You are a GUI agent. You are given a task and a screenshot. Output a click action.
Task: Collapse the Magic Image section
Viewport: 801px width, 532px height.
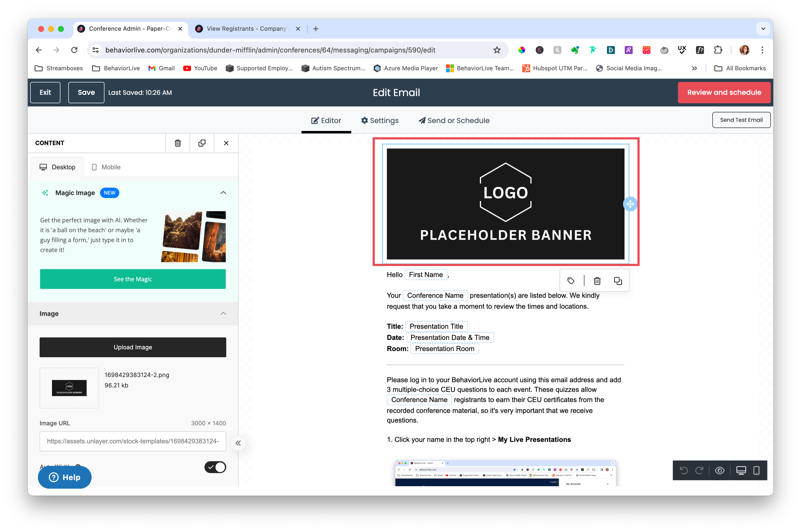(223, 193)
